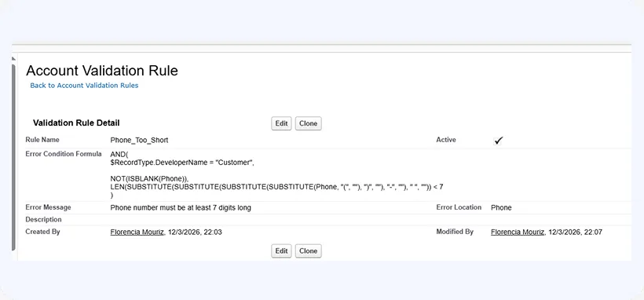Click the top Clone button
The width and height of the screenshot is (644, 300).
click(x=308, y=123)
